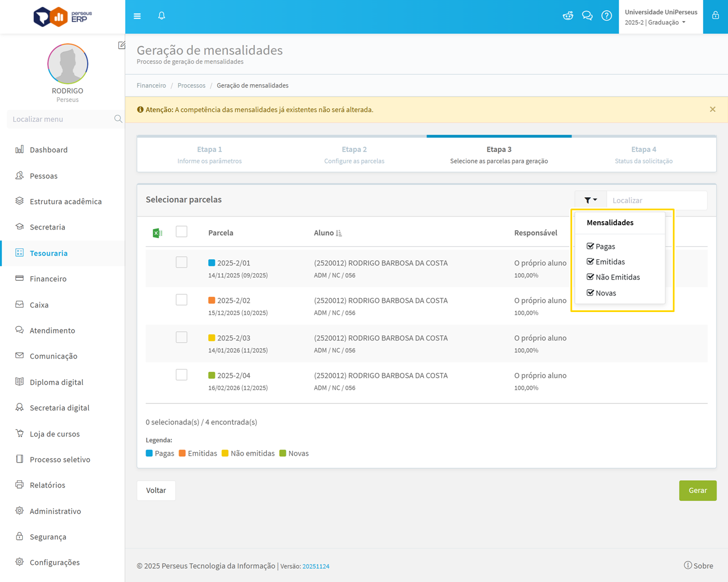Open the notifications bell icon

[x=162, y=16]
